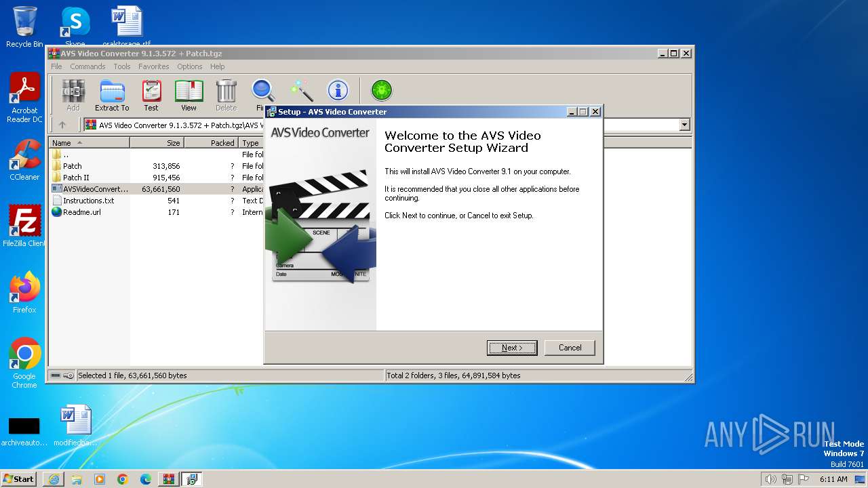Open Internet Explorer from the taskbar
Screen dimensions: 868x488
pos(54,479)
